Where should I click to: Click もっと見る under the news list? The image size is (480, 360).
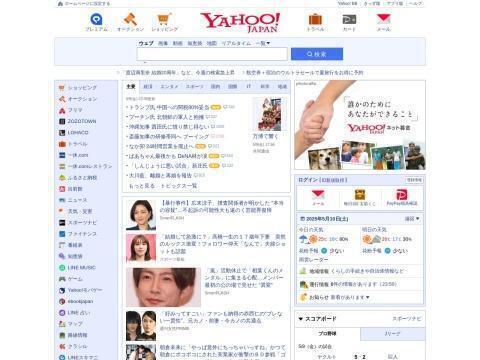pyautogui.click(x=142, y=186)
